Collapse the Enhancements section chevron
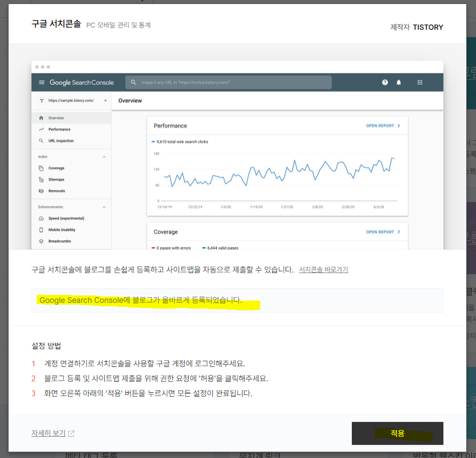The image size is (476, 458). click(x=104, y=207)
